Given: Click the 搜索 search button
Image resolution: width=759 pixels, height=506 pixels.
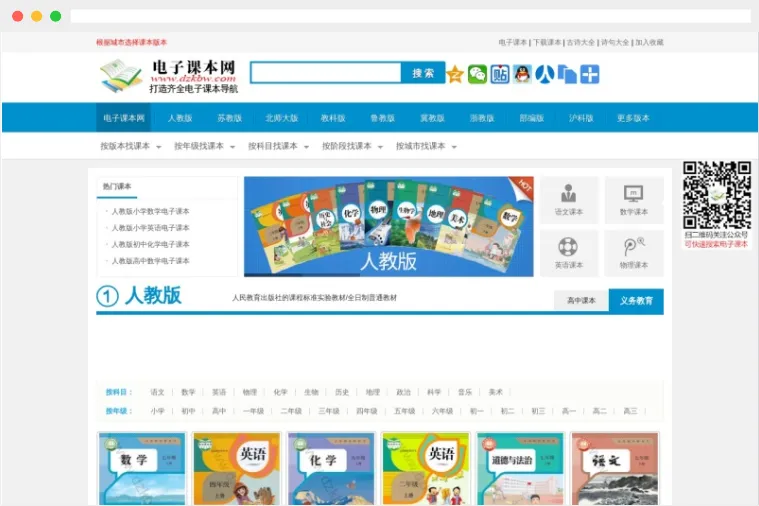Looking at the screenshot, I should pos(423,73).
